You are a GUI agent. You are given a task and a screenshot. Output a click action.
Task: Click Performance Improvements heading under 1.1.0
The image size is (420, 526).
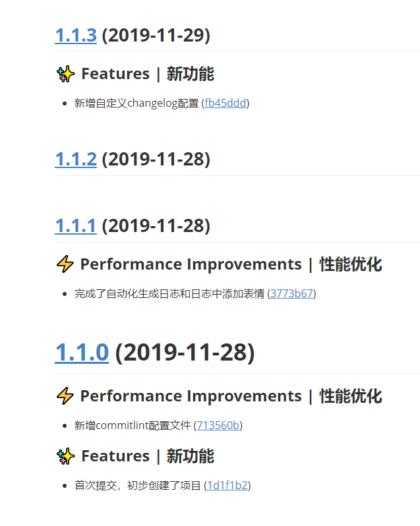coord(231,396)
